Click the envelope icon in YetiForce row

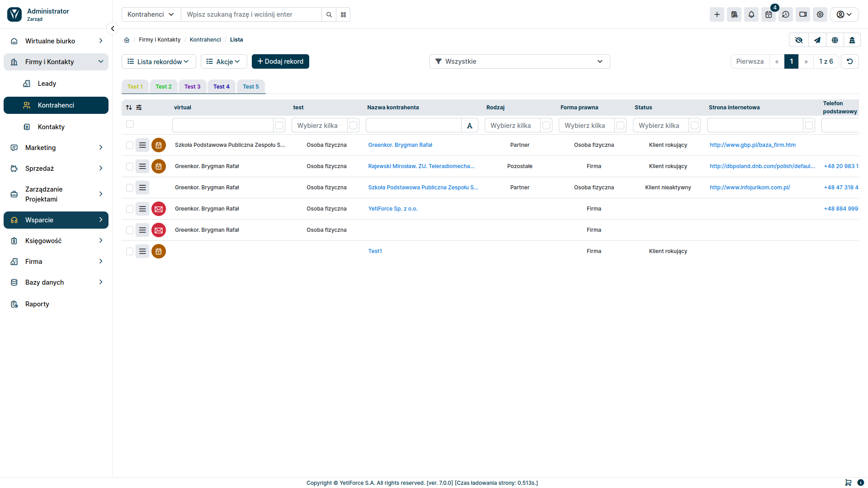(159, 209)
